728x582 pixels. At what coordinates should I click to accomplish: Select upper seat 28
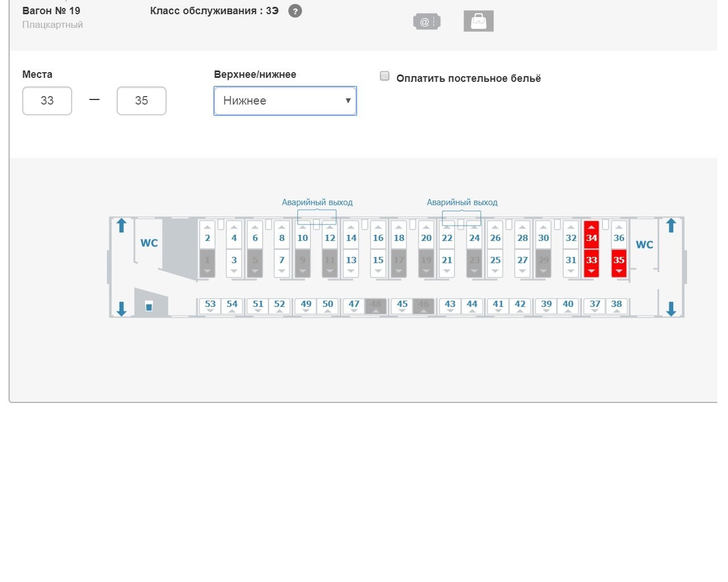(523, 235)
